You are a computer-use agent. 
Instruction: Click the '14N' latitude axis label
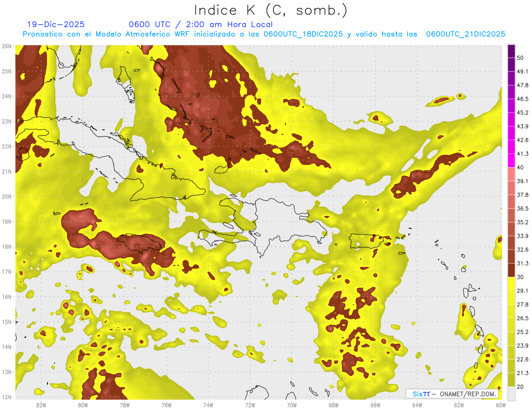(7, 347)
